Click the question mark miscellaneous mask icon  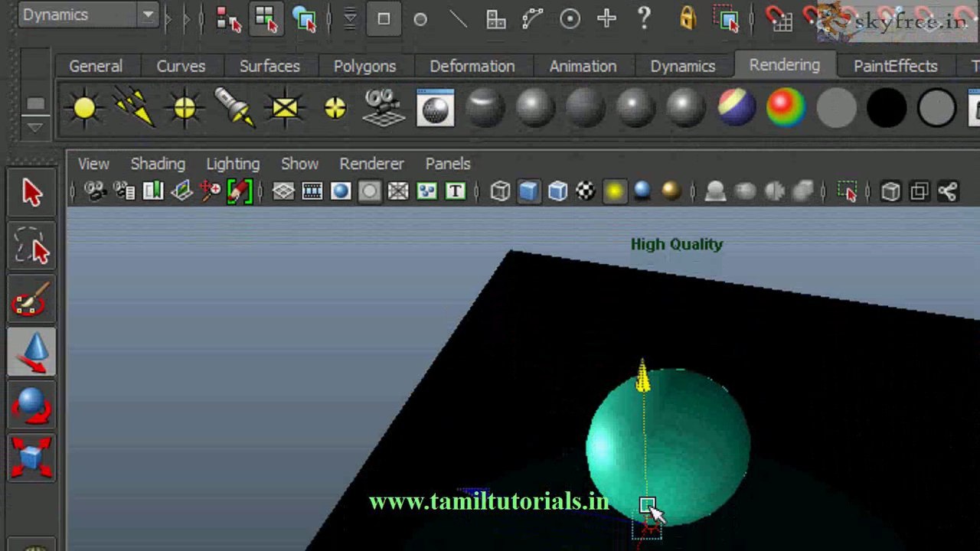pyautogui.click(x=644, y=19)
